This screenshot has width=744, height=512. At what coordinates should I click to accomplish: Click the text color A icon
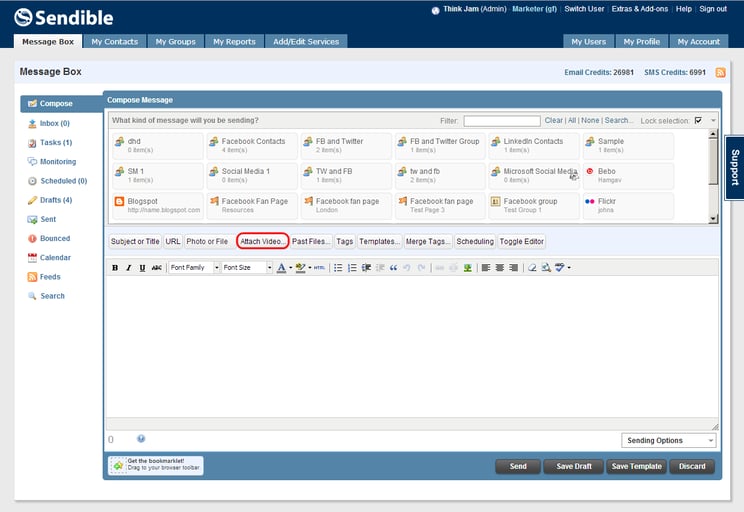[x=281, y=268]
